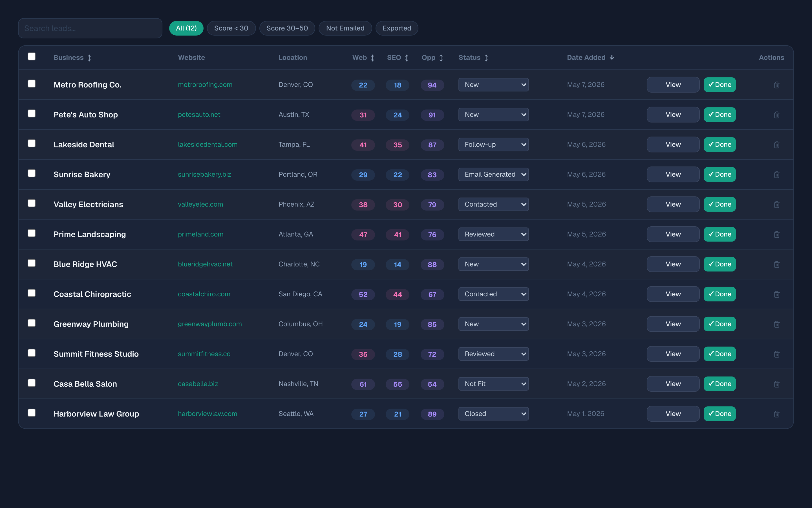Delete Coastal Chiropractic lead

click(x=776, y=294)
